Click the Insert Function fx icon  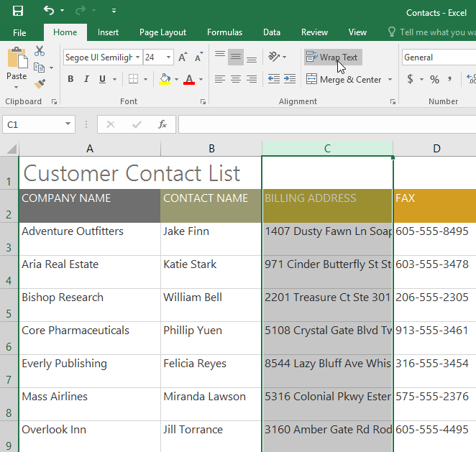click(163, 124)
